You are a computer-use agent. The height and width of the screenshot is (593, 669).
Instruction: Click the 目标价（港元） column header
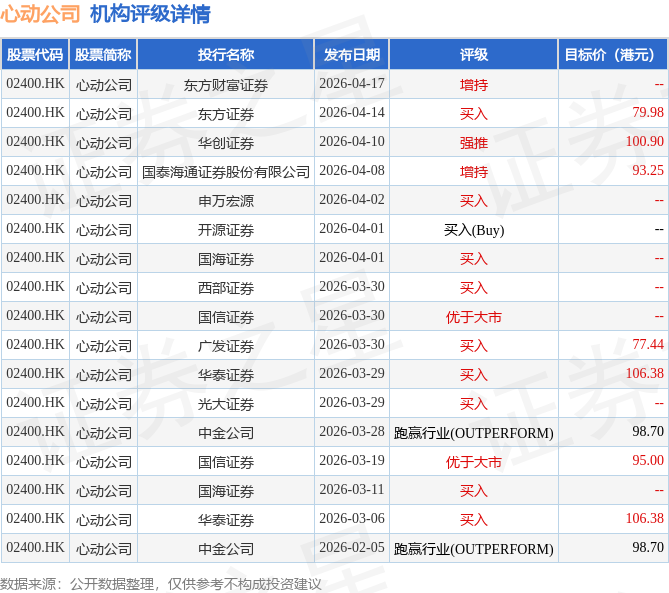[613, 55]
